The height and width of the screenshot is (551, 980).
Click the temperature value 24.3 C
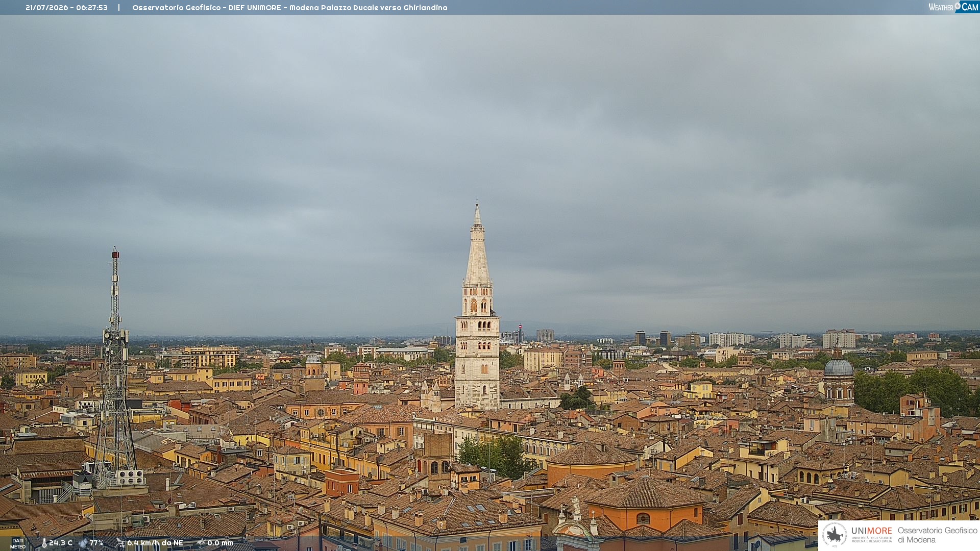coord(61,543)
